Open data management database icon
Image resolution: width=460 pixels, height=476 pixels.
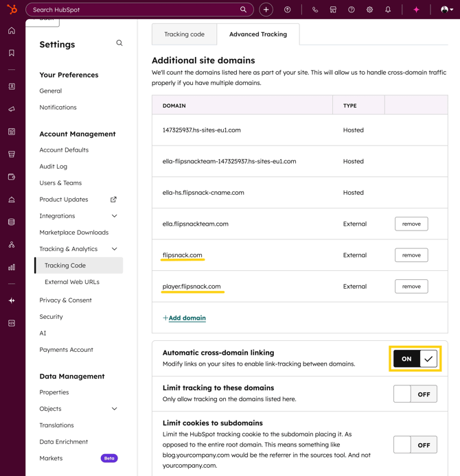(x=12, y=222)
